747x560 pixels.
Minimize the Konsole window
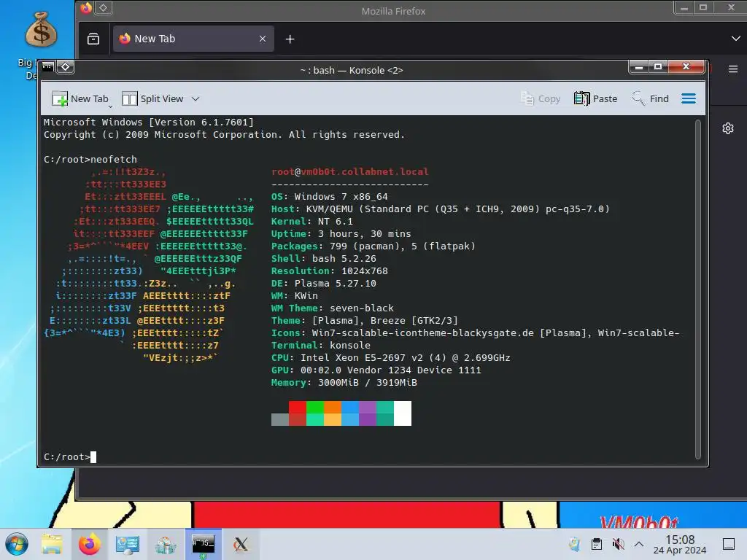[639, 66]
